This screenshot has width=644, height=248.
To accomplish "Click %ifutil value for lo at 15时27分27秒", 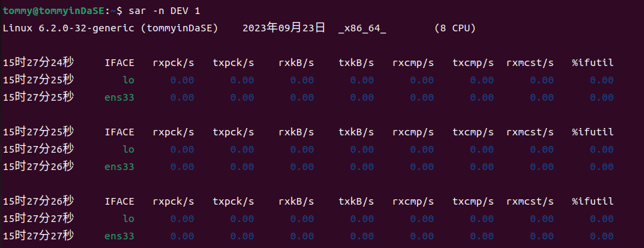I will [602, 219].
